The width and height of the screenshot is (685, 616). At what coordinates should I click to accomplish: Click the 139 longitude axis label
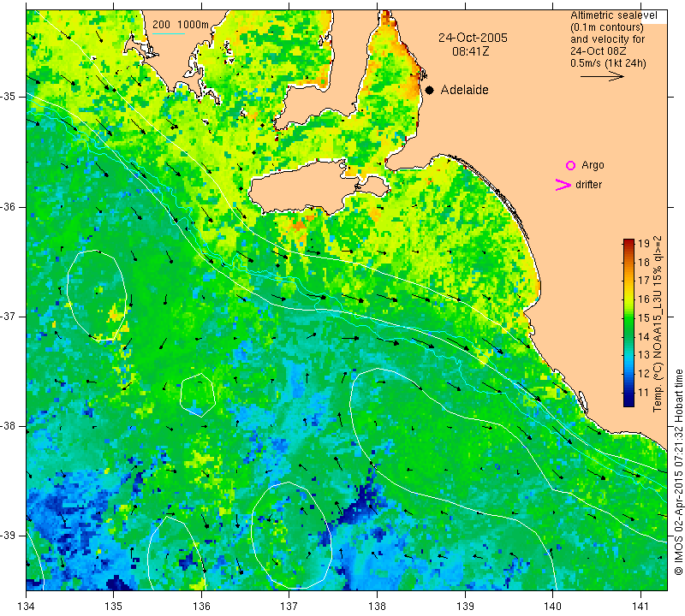[x=465, y=606]
